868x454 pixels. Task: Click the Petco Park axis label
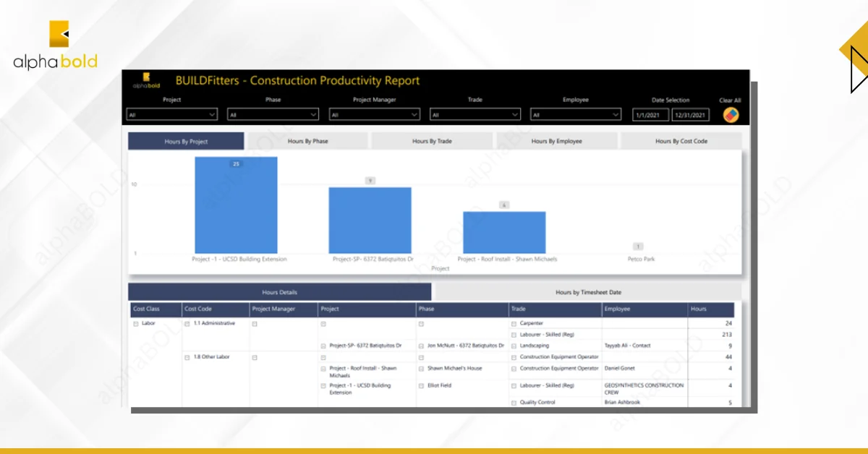click(639, 259)
